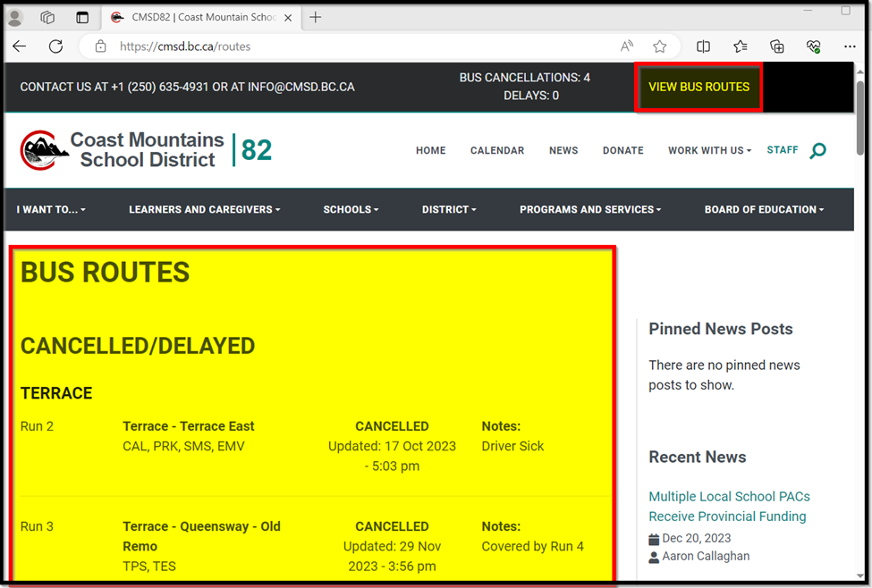Open the News nav item

click(563, 151)
